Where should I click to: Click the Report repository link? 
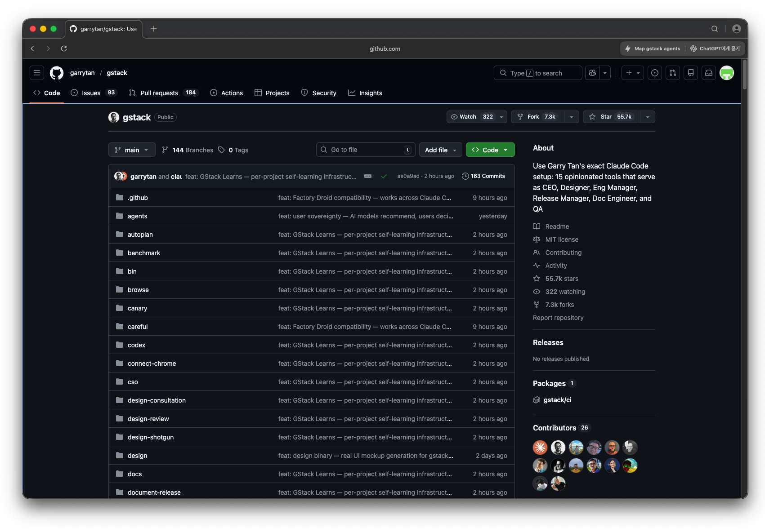(558, 318)
